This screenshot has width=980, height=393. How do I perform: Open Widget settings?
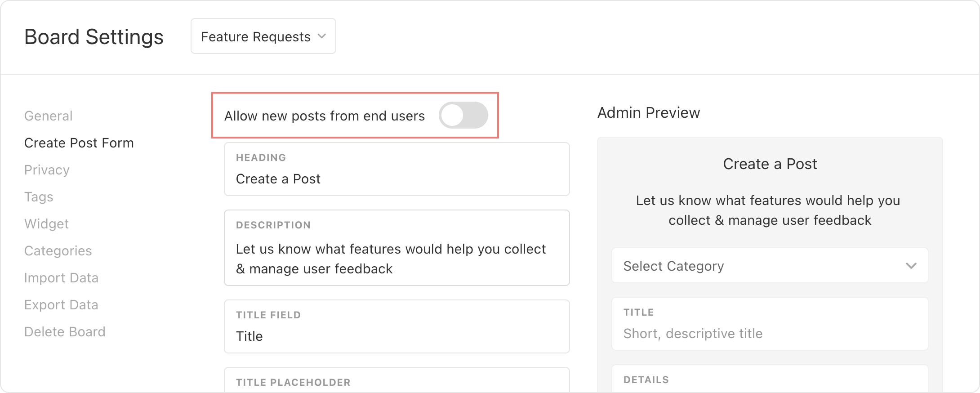point(46,224)
